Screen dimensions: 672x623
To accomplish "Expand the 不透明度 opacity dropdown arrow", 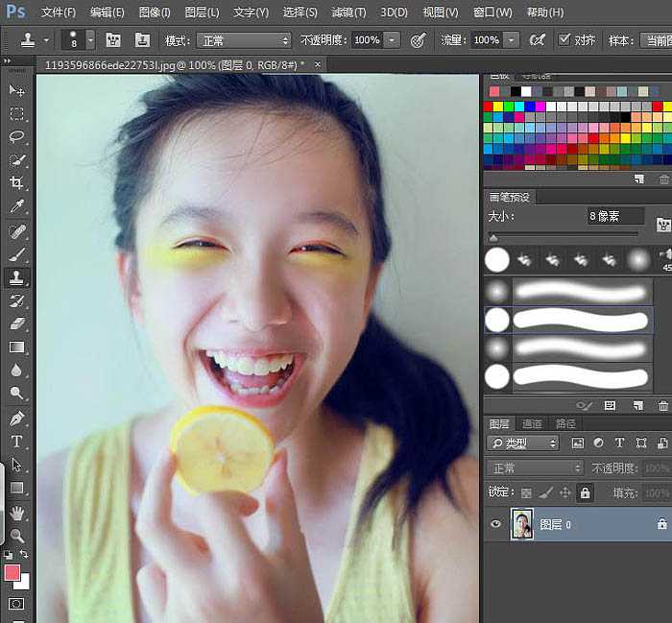I will 392,40.
